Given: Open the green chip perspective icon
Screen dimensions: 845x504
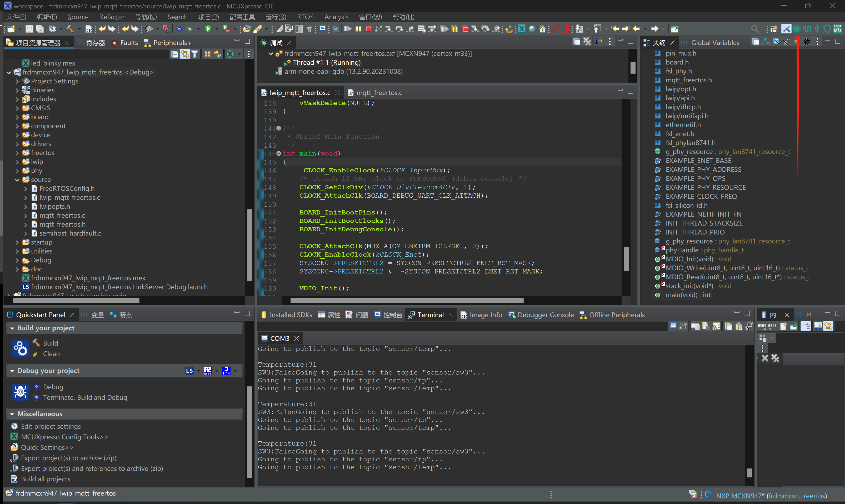Looking at the screenshot, I should tap(797, 29).
